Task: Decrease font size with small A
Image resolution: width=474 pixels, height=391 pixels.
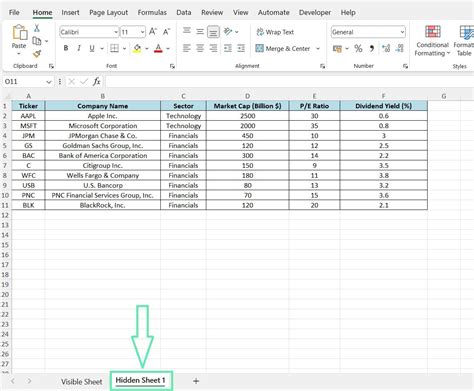Action: tap(166, 32)
